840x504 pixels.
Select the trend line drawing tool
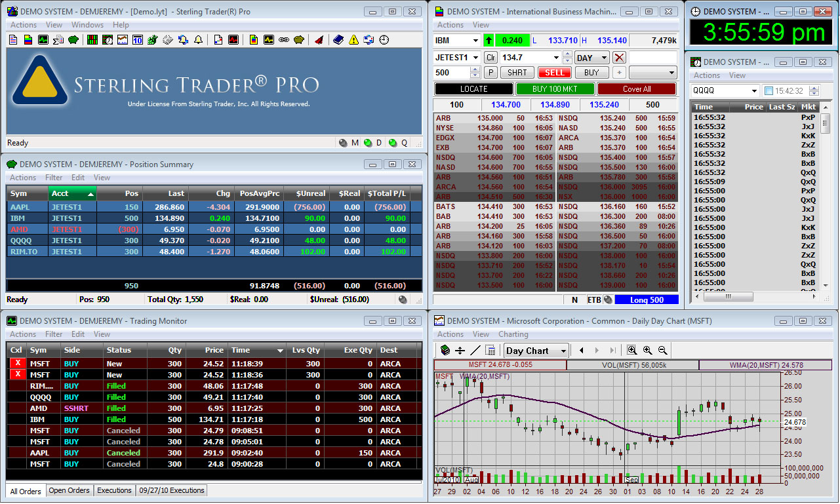click(x=475, y=351)
